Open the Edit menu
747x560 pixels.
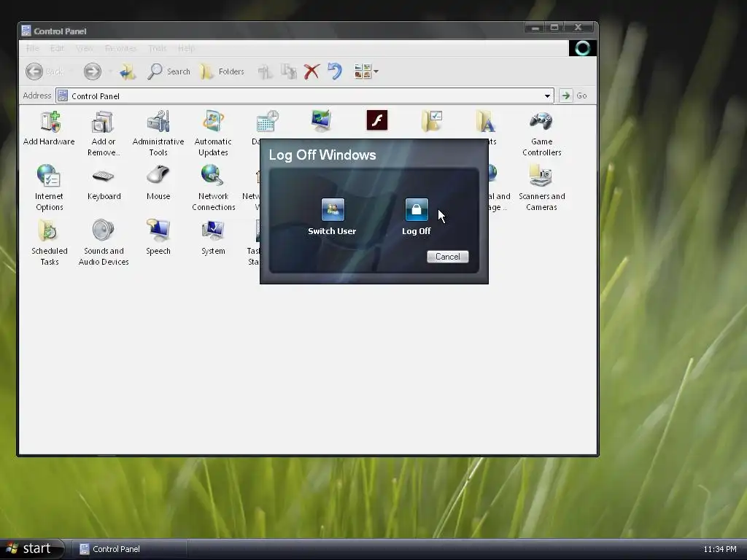pyautogui.click(x=57, y=48)
